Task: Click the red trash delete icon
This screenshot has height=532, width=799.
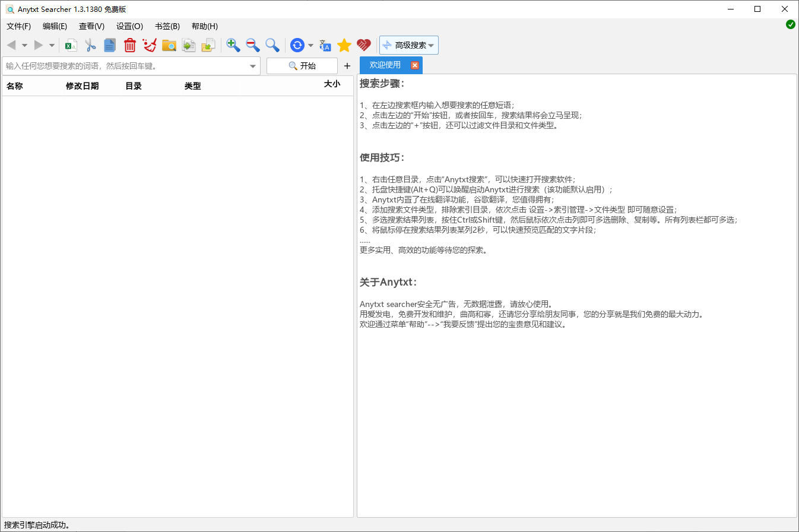Action: tap(130, 45)
